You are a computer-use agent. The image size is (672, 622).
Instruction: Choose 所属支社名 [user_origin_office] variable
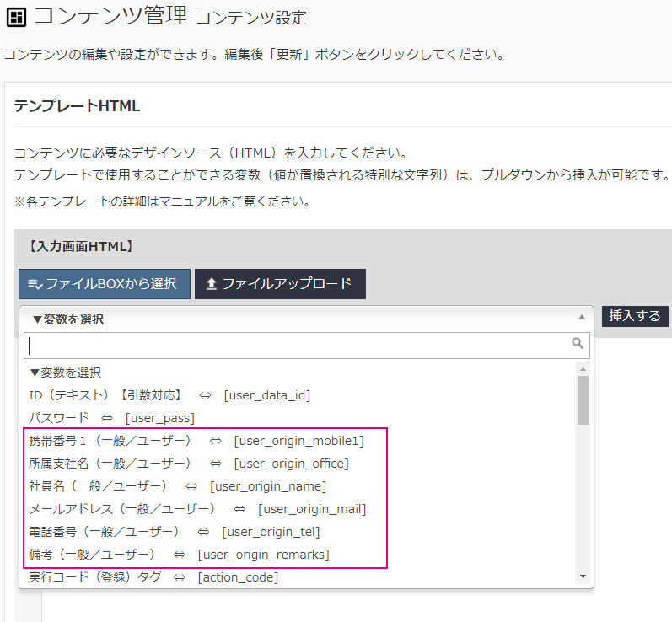[x=188, y=463]
